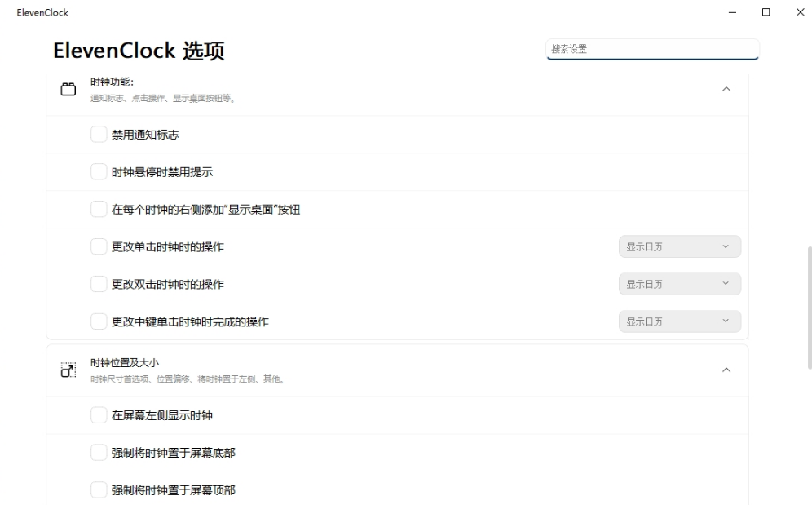This screenshot has height=505, width=812.
Task: Click the clock features section icon
Action: 68,89
